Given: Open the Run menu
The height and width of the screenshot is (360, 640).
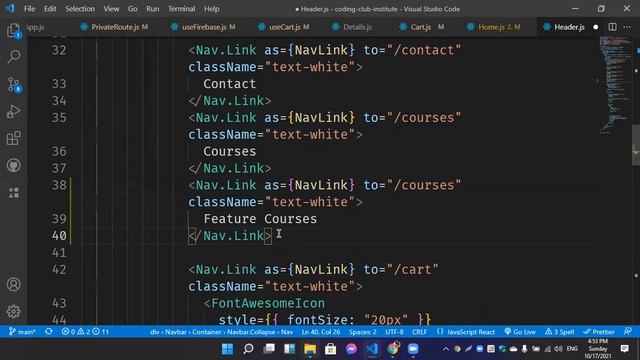Looking at the screenshot, I should (153, 9).
